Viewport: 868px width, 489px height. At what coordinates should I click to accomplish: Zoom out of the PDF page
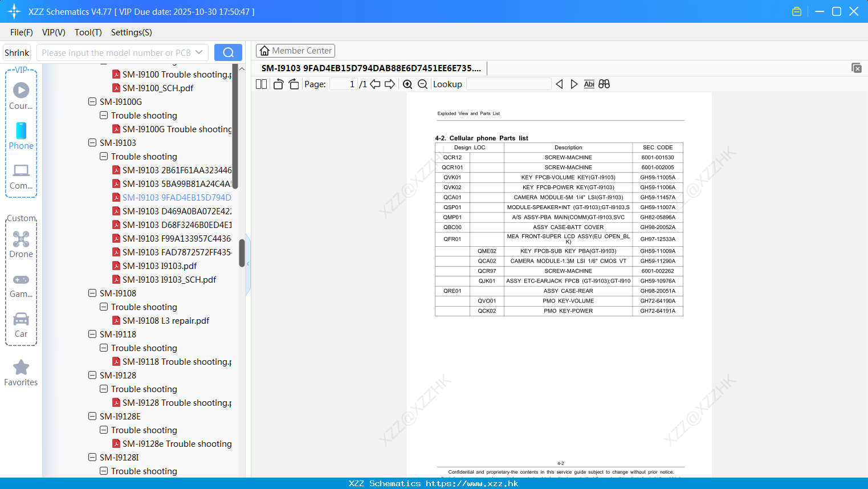[x=422, y=84]
